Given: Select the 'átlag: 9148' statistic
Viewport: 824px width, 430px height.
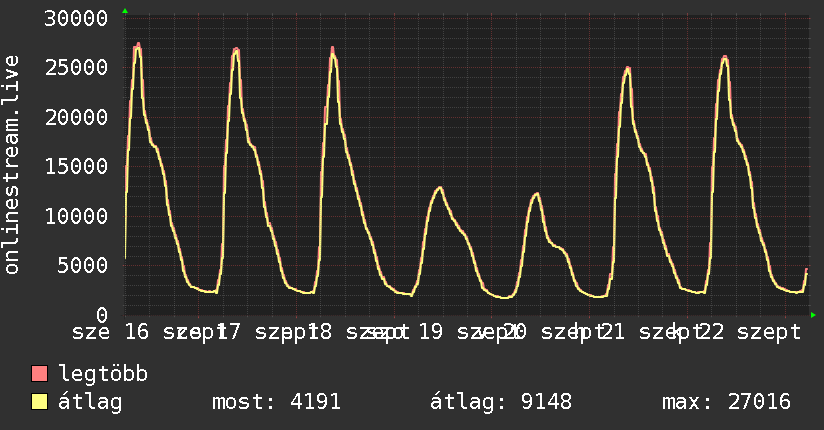Looking at the screenshot, I should [501, 402].
